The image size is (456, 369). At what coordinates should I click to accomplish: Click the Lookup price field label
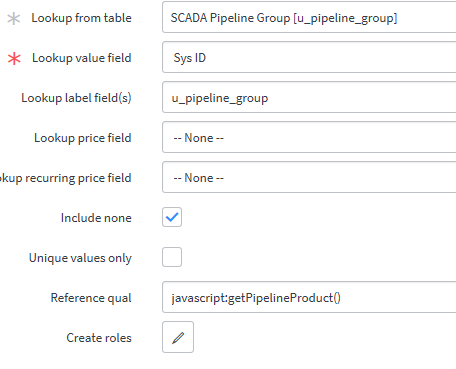pos(83,138)
